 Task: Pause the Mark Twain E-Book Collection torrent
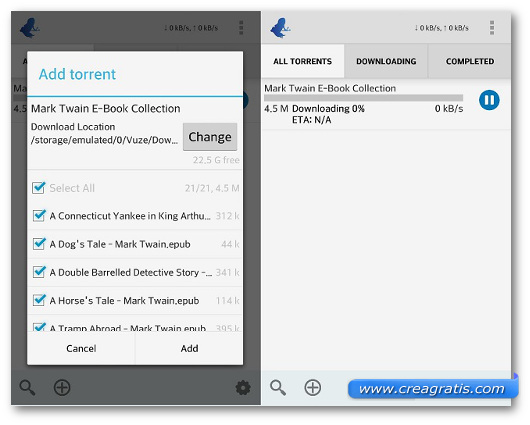click(x=489, y=100)
